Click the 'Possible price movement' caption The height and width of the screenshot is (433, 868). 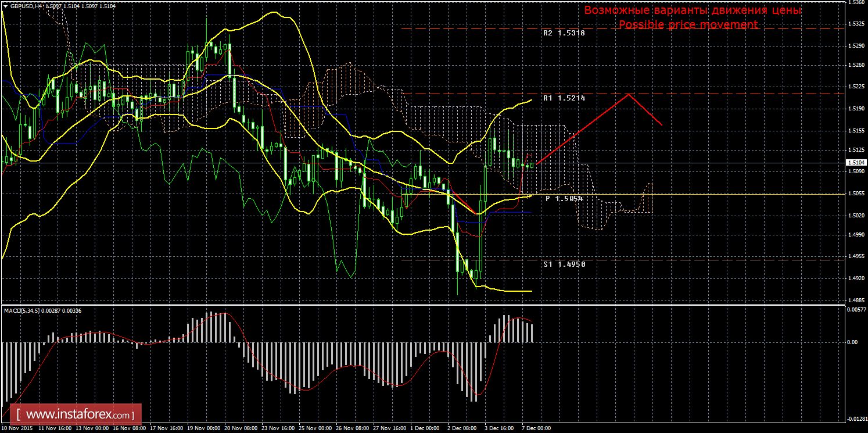688,24
